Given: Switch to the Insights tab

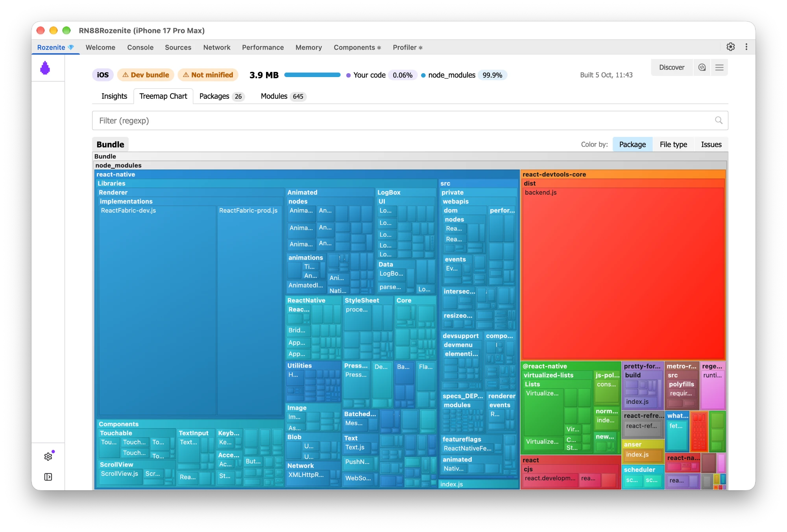Looking at the screenshot, I should point(114,96).
